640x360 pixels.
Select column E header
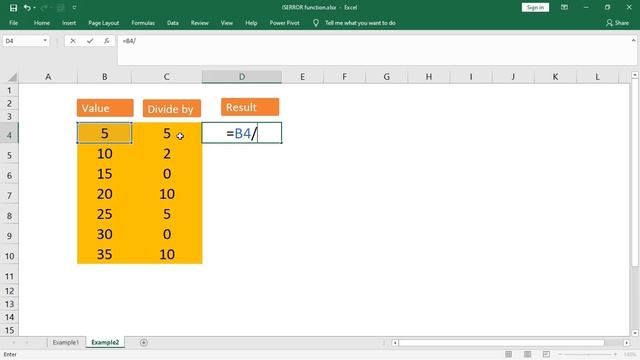(302, 77)
